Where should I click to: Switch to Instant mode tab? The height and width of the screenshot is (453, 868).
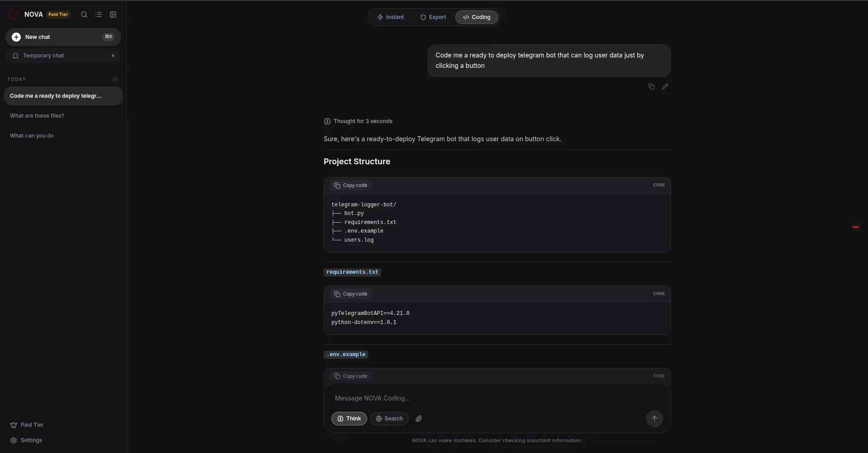coord(391,17)
